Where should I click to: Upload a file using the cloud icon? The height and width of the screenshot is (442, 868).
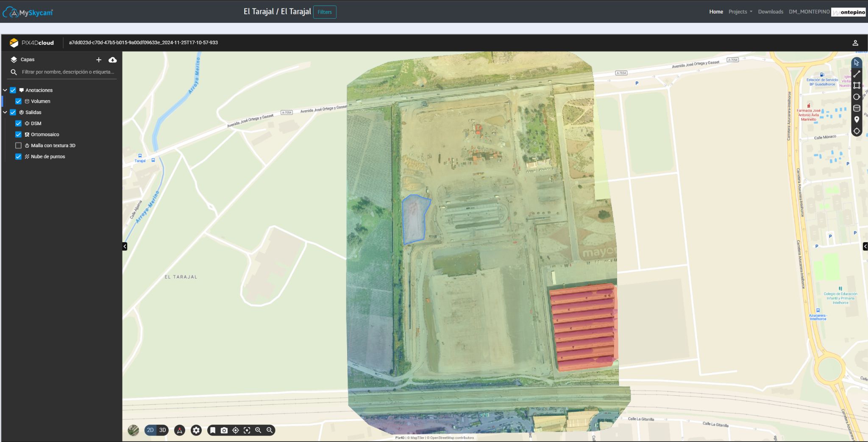[x=112, y=60]
